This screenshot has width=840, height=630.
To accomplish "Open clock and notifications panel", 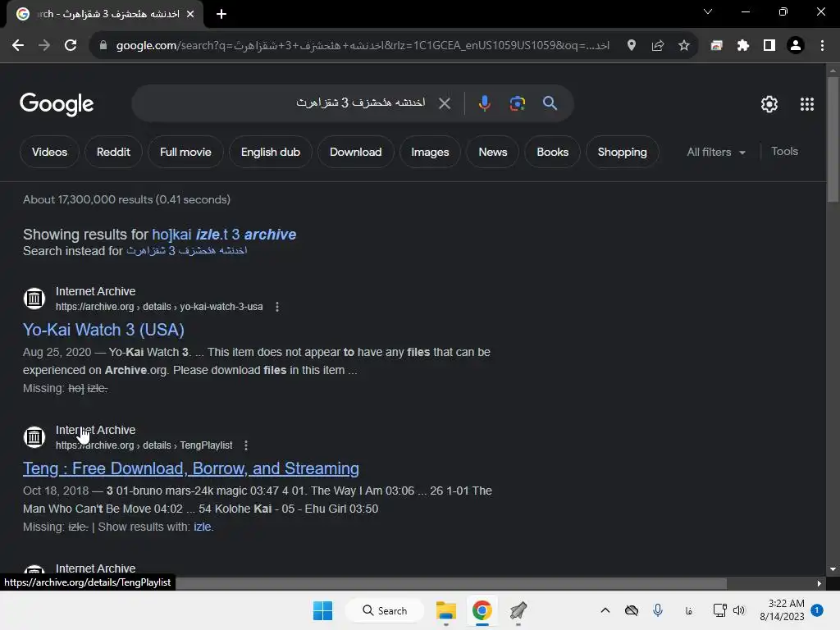I will click(791, 610).
